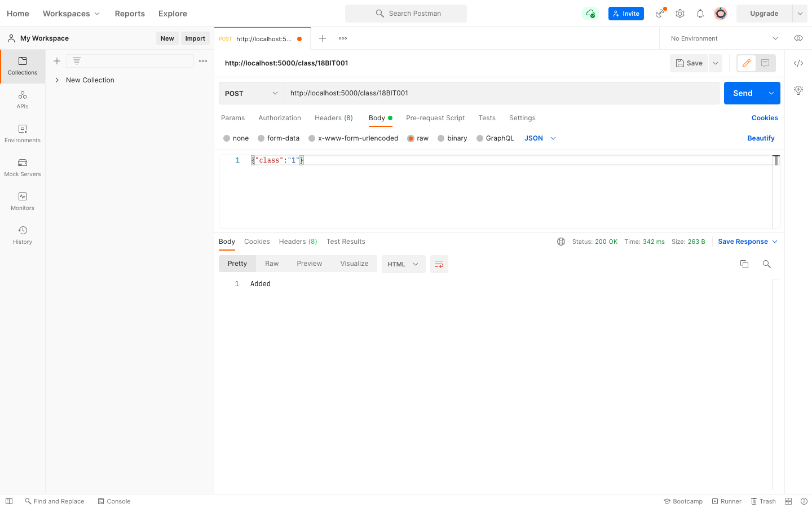Screen dimensions: 812x508
Task: Open the Collections sidebar panel
Action: click(x=23, y=66)
